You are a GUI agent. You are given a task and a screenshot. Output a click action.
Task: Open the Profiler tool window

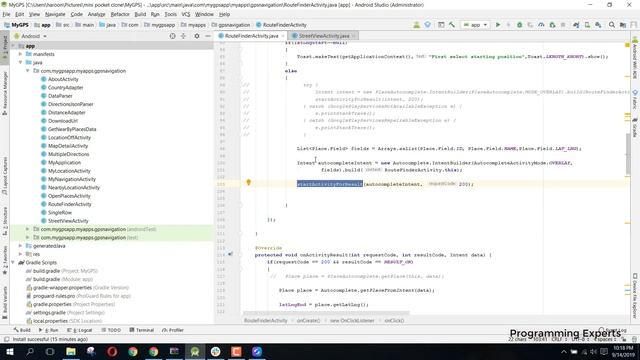173,330
